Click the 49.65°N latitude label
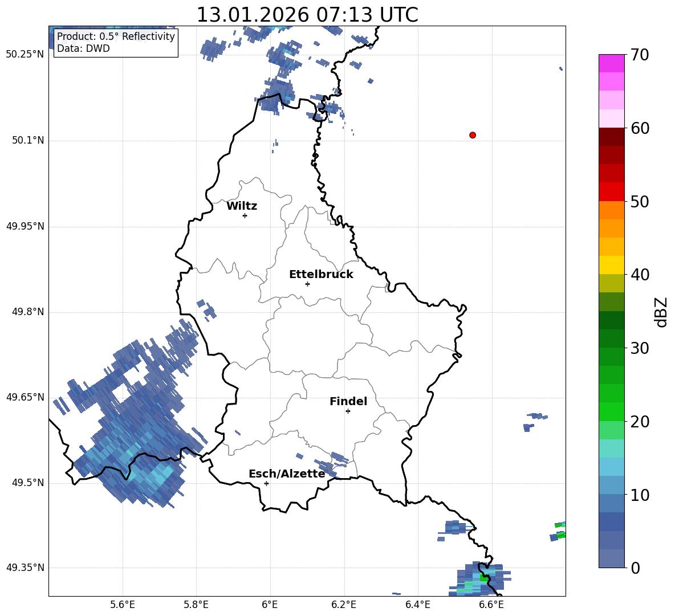Image resolution: width=675 pixels, height=616 pixels. [x=25, y=397]
